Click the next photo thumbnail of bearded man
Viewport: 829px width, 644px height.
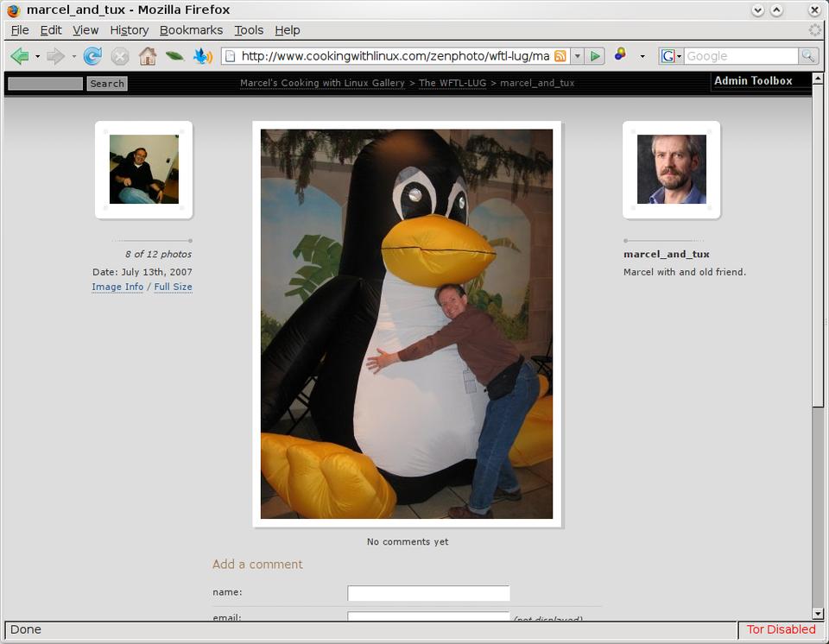pos(671,169)
